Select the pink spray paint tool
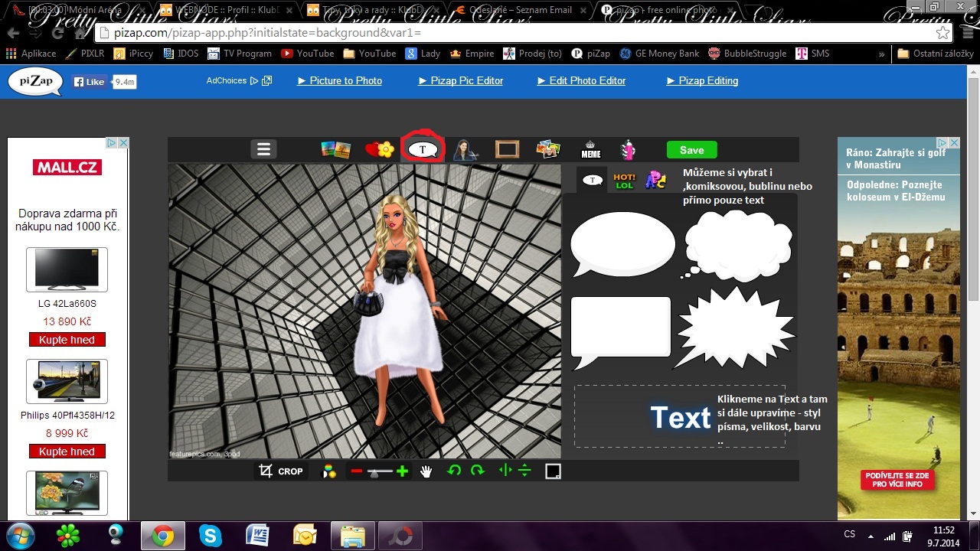This screenshot has height=551, width=980. click(628, 149)
